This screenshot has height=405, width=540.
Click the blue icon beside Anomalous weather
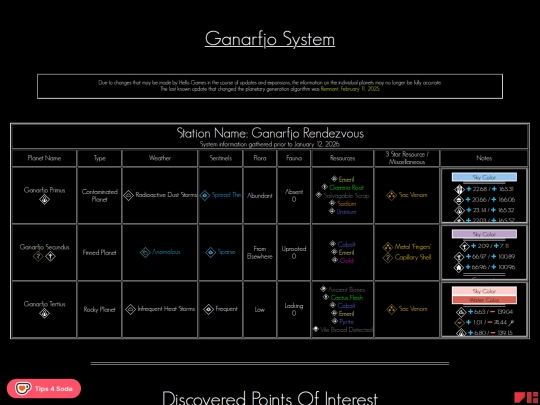[145, 252]
